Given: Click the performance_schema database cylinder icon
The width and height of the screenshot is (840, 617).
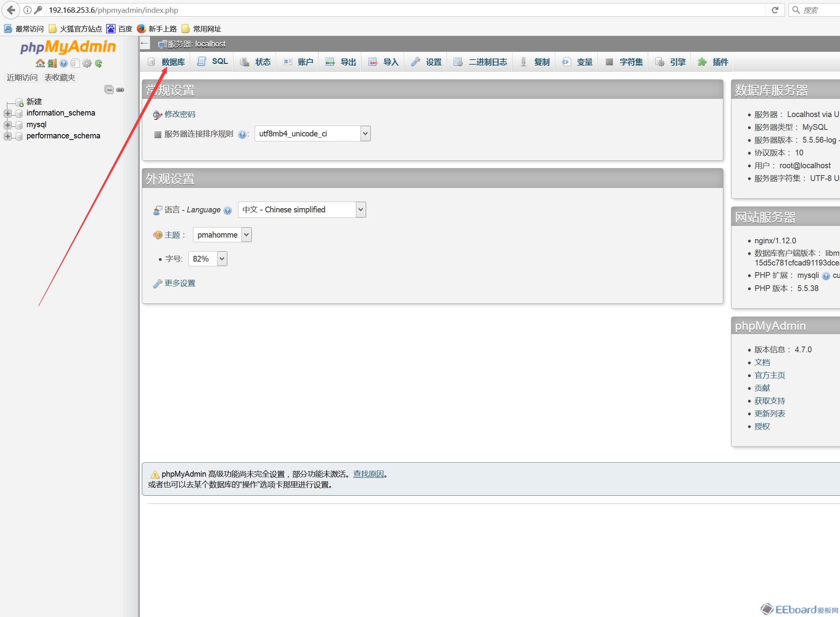Looking at the screenshot, I should [19, 136].
